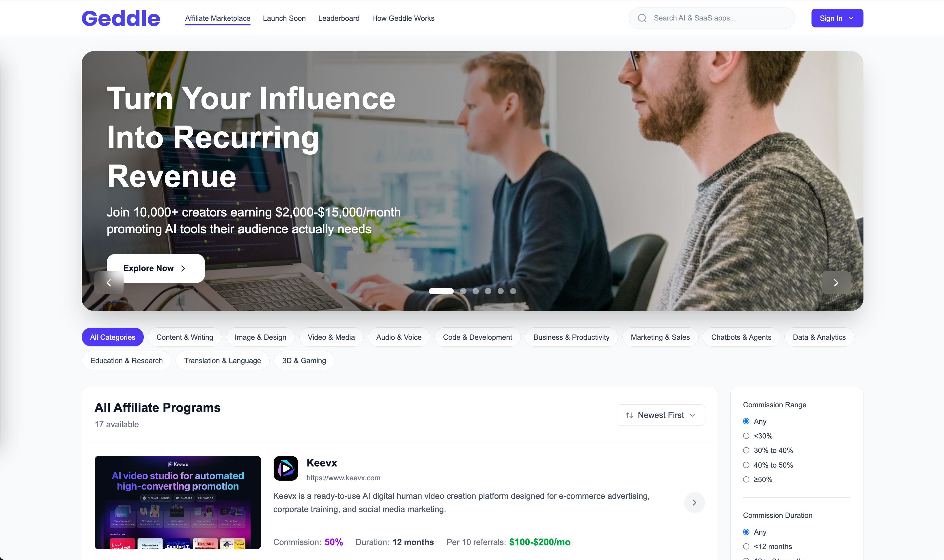Click the sort arrows icon

pos(629,415)
